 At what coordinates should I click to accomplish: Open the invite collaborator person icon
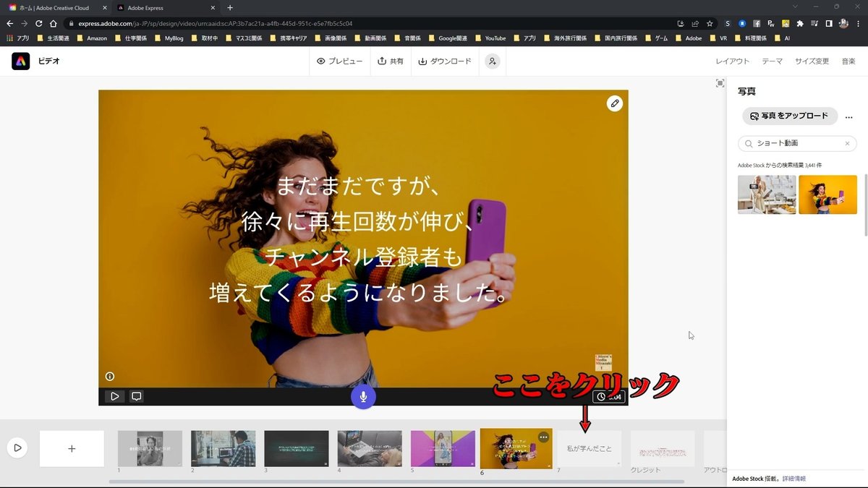coord(492,61)
